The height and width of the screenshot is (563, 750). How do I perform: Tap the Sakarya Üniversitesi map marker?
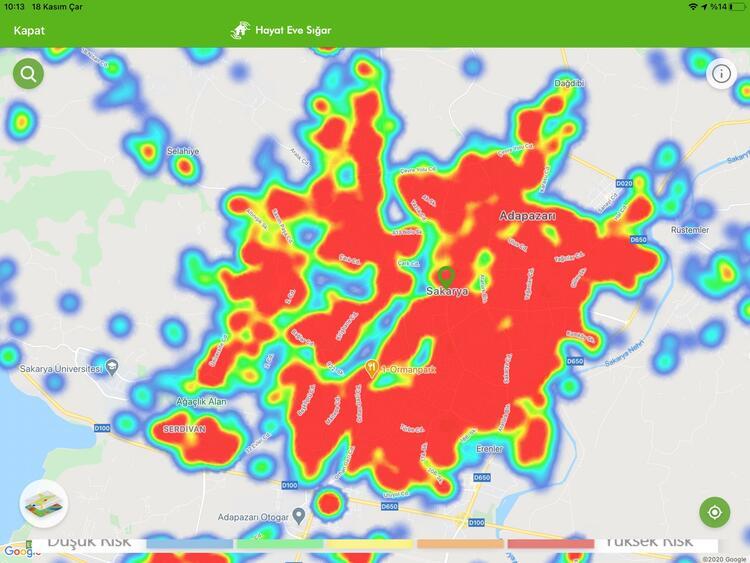pos(112,368)
